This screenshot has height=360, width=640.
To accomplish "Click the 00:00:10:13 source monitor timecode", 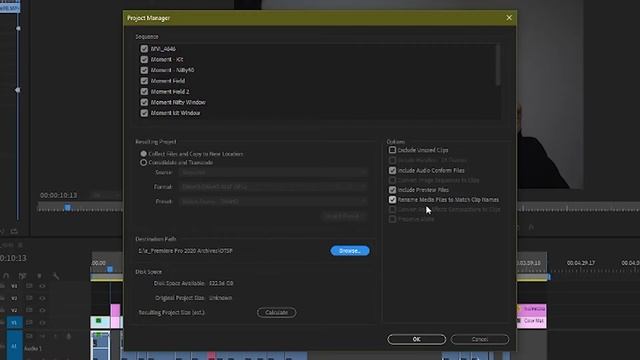I will (x=58, y=195).
